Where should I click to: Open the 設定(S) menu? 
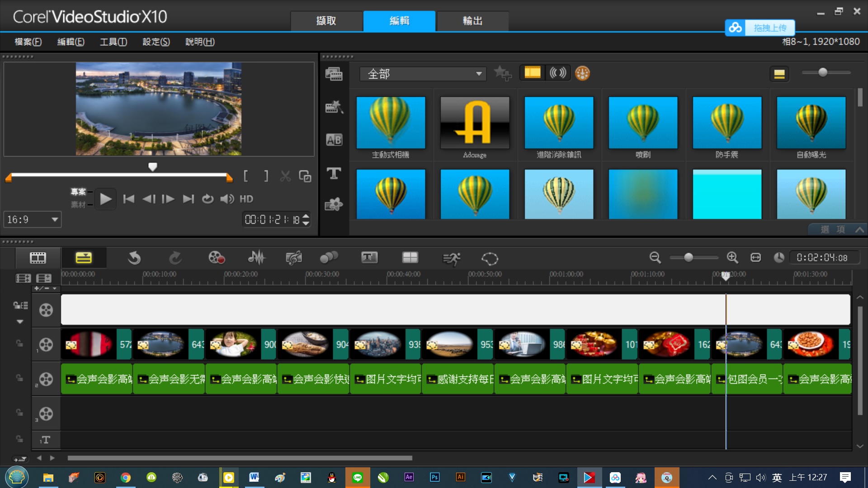(156, 42)
